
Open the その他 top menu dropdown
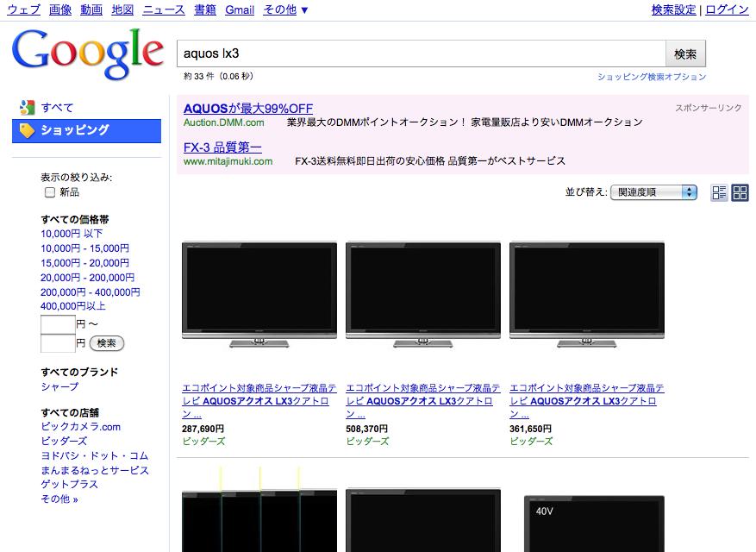point(285,9)
